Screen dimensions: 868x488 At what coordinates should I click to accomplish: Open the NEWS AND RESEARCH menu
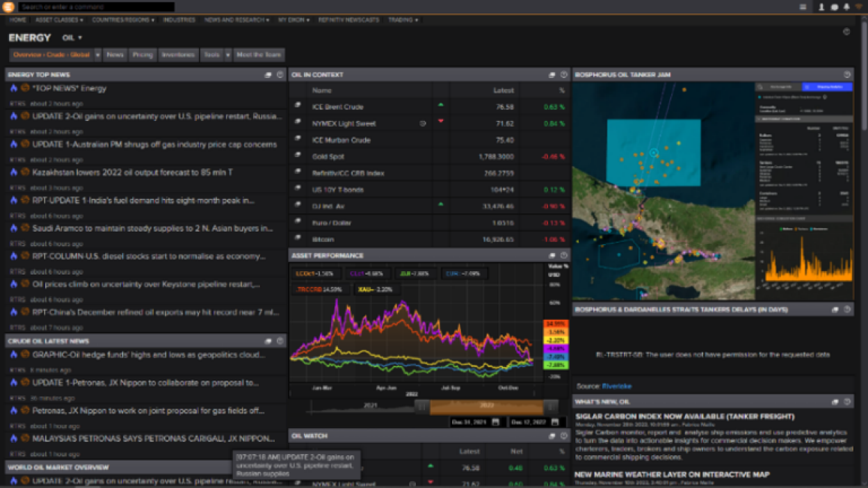pyautogui.click(x=234, y=20)
